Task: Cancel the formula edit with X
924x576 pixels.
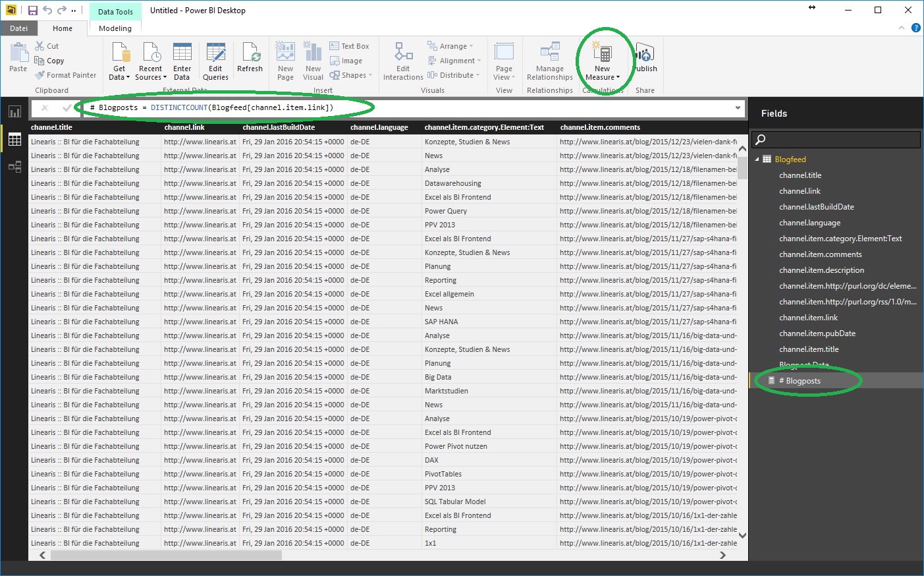Action: [x=45, y=107]
